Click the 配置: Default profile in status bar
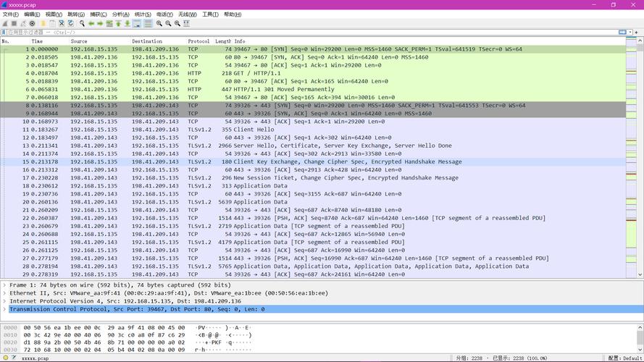Screen dimensions: 644x362 pyautogui.click(x=624, y=358)
